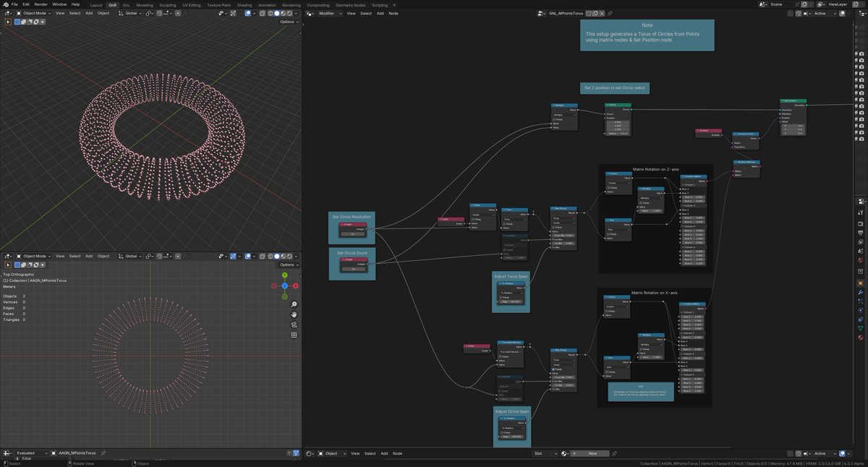The width and height of the screenshot is (868, 467).
Task: Select the Set Circle Count frame label
Action: 352,253
